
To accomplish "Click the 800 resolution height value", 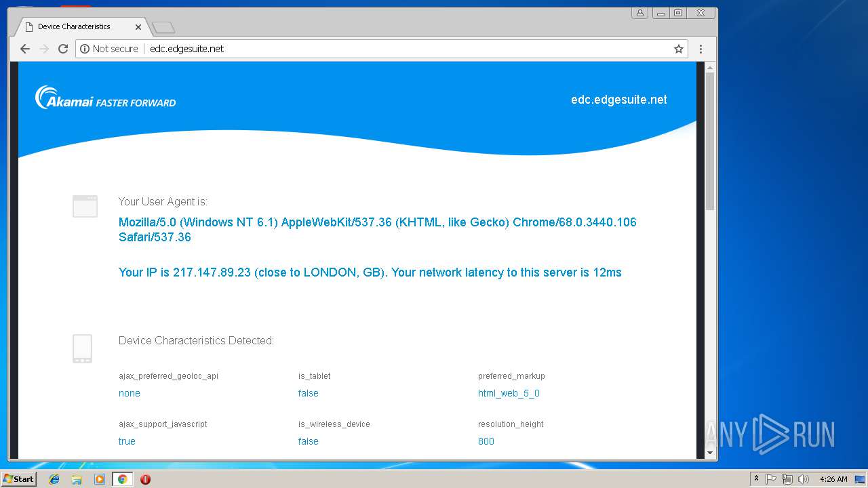I will (486, 441).
